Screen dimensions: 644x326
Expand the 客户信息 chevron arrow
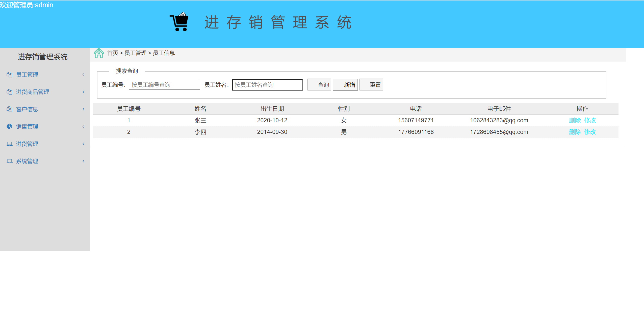[84, 109]
